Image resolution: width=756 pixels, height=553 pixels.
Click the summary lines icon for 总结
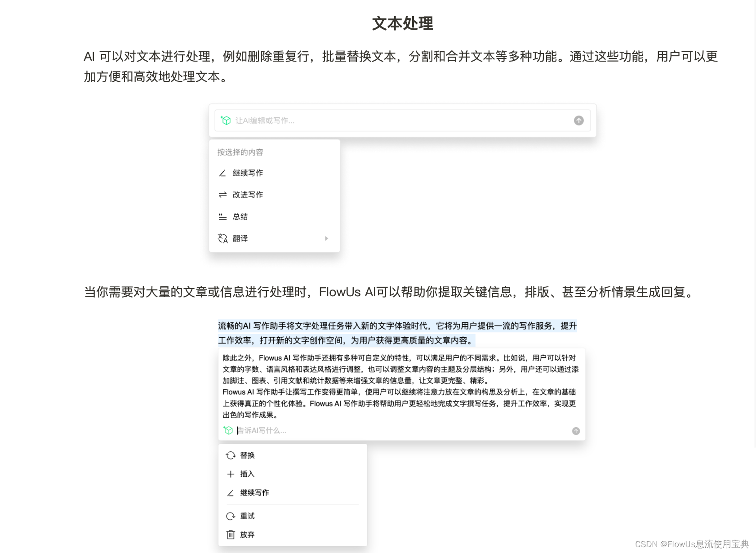(x=222, y=217)
